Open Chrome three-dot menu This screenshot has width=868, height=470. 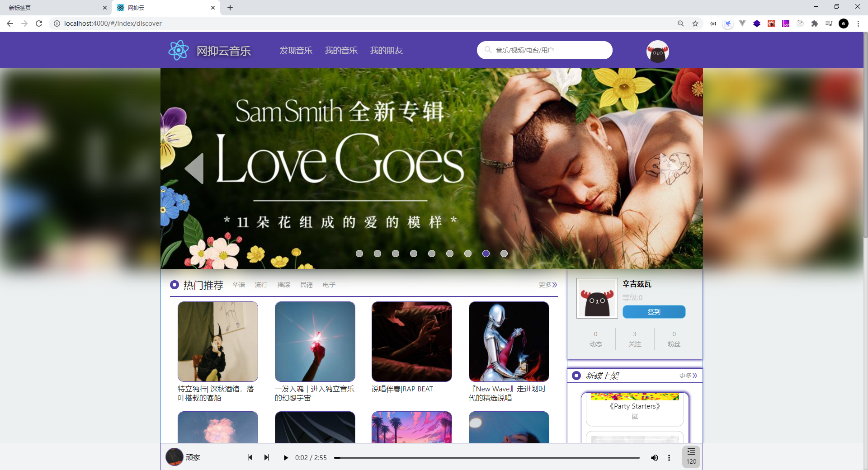858,23
